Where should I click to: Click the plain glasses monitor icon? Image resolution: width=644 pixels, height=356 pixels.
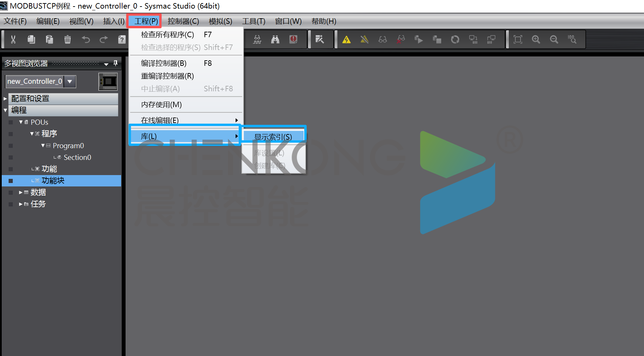pyautogui.click(x=383, y=39)
